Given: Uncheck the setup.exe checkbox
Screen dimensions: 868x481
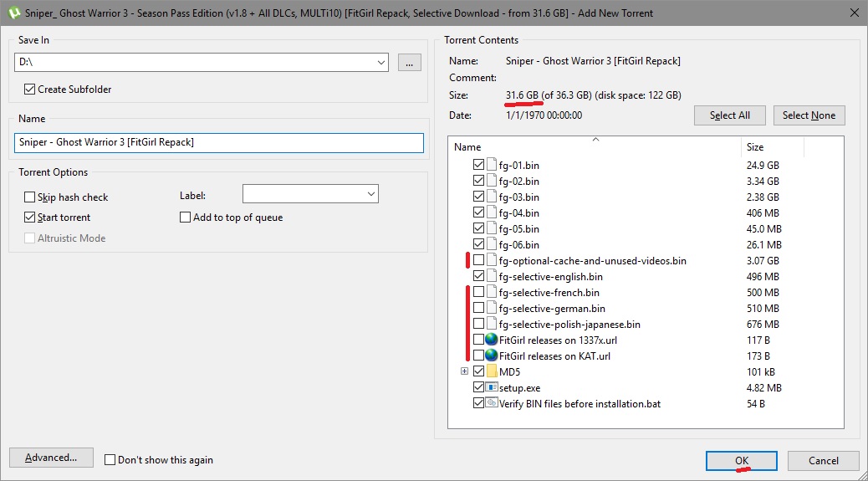Looking at the screenshot, I should 479,387.
